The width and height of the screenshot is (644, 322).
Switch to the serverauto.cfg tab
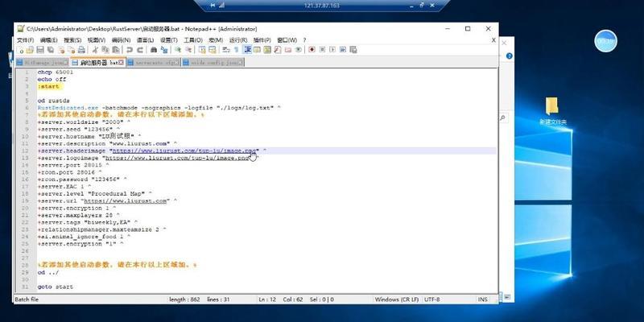point(154,63)
